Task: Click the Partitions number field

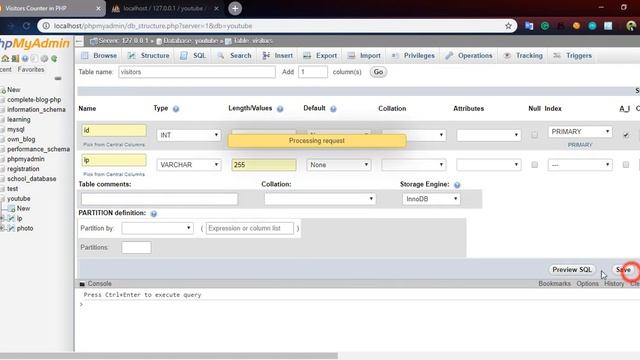Action: tap(136, 247)
